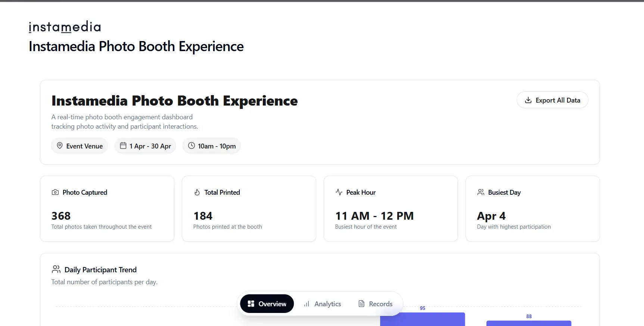Image resolution: width=644 pixels, height=326 pixels.
Task: Click the location pin icon beside Event Venue
Action: (x=60, y=145)
